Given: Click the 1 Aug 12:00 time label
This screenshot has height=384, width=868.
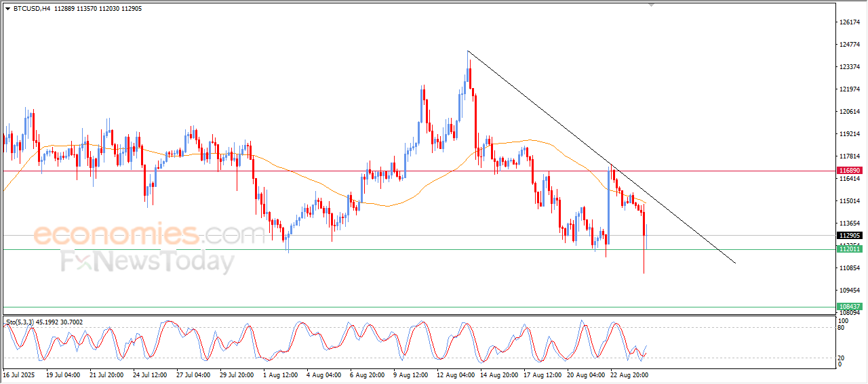Looking at the screenshot, I should coord(280,374).
